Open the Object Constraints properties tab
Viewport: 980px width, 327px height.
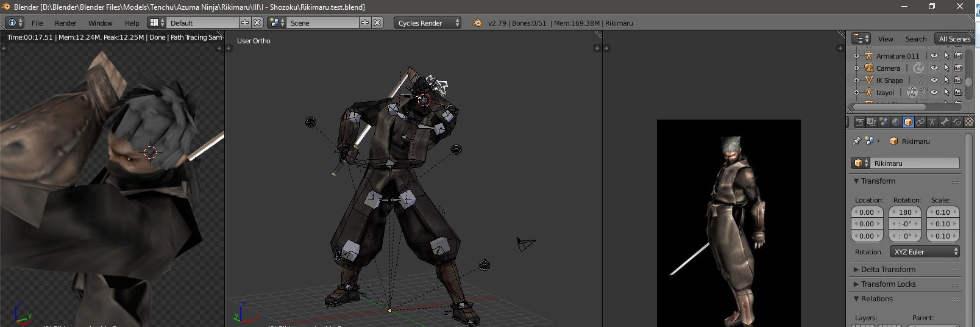[x=920, y=122]
